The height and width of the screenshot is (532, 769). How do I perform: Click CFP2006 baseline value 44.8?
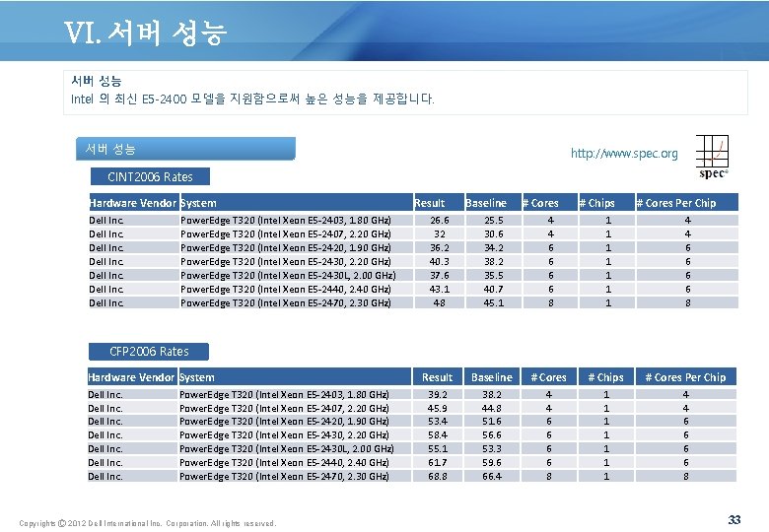coord(491,408)
